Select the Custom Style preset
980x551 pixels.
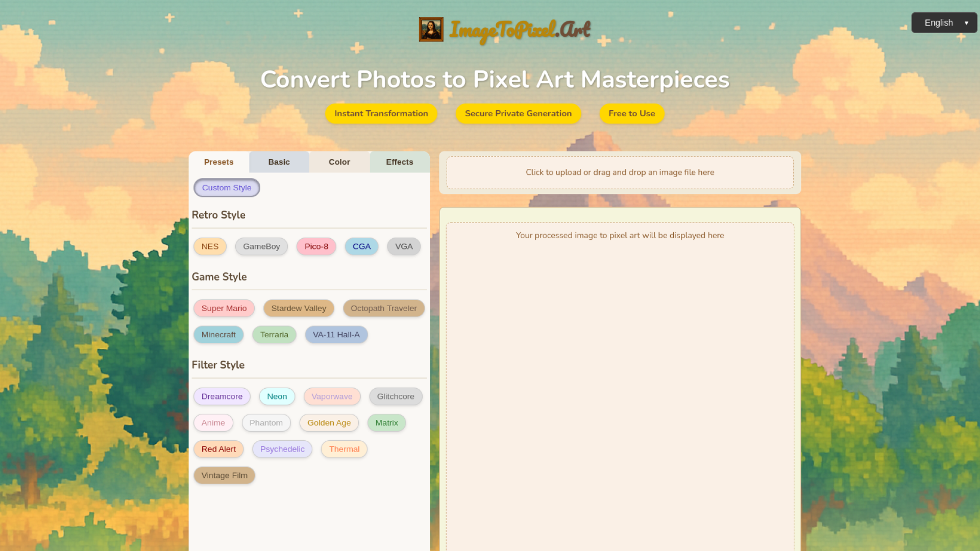227,188
